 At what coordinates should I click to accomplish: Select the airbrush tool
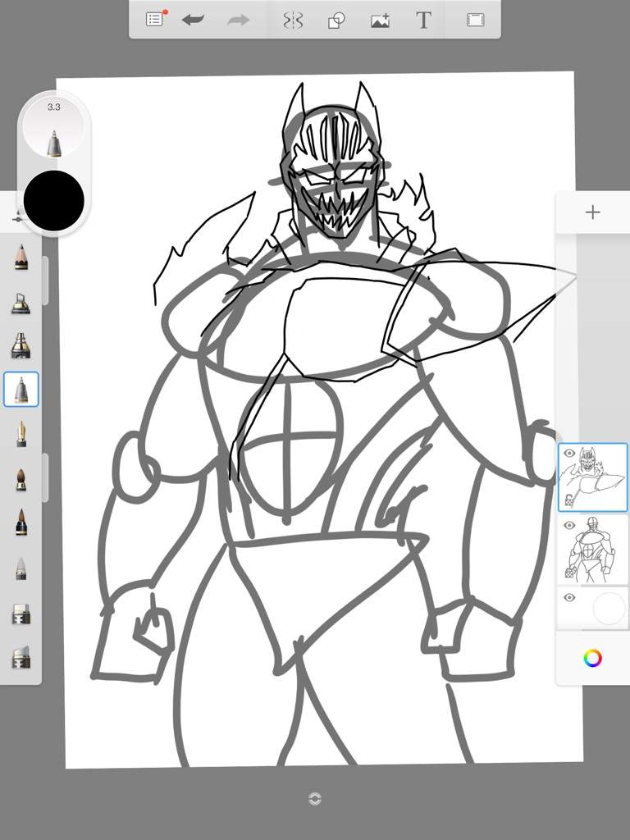click(x=21, y=303)
